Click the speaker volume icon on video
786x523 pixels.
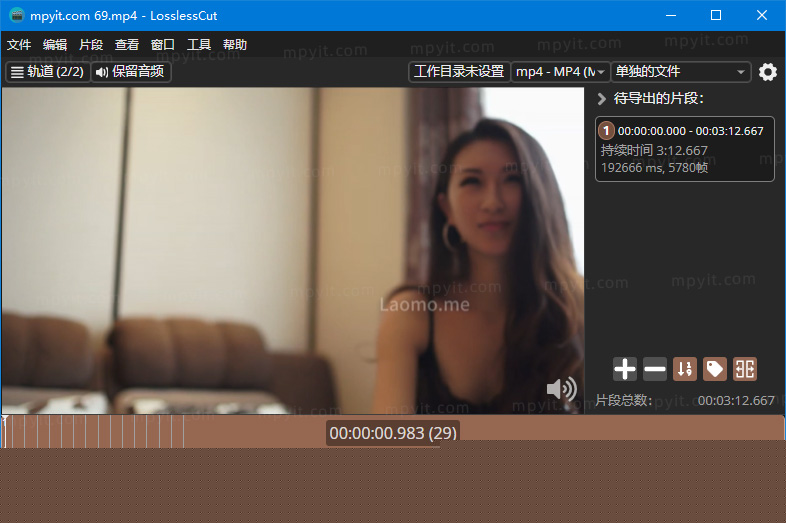click(x=561, y=389)
